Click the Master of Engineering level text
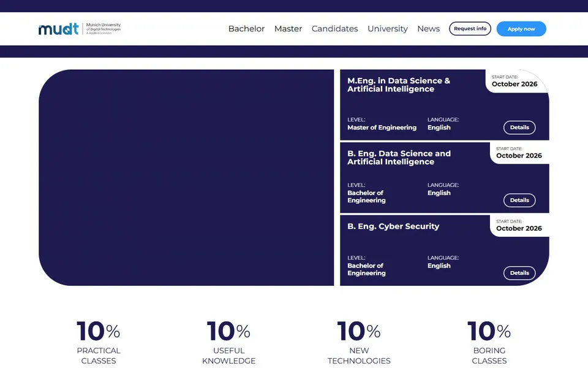The height and width of the screenshot is (368, 588). coord(382,128)
